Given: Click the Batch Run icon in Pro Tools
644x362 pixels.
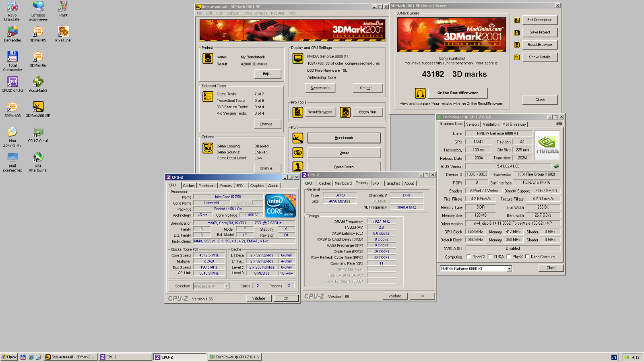Looking at the screenshot, I should (x=345, y=112).
